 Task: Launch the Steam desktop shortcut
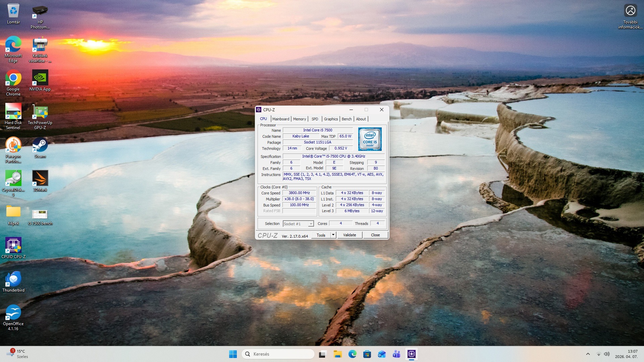40,145
